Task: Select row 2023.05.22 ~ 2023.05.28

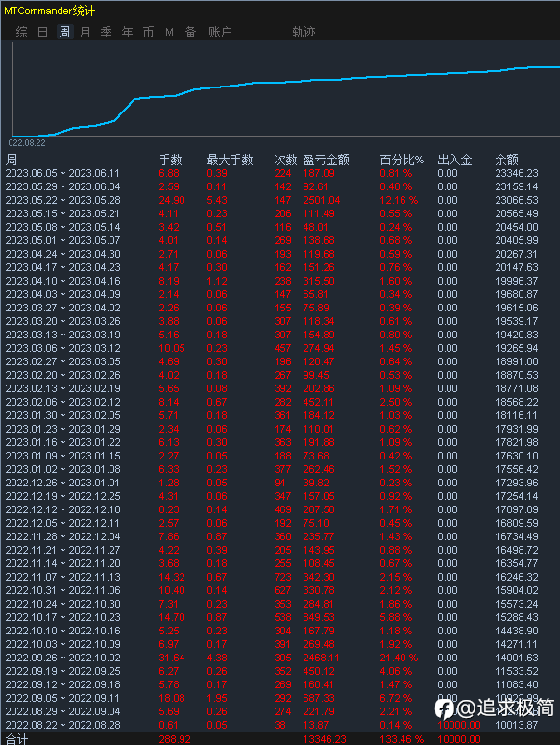Action: pos(280,200)
